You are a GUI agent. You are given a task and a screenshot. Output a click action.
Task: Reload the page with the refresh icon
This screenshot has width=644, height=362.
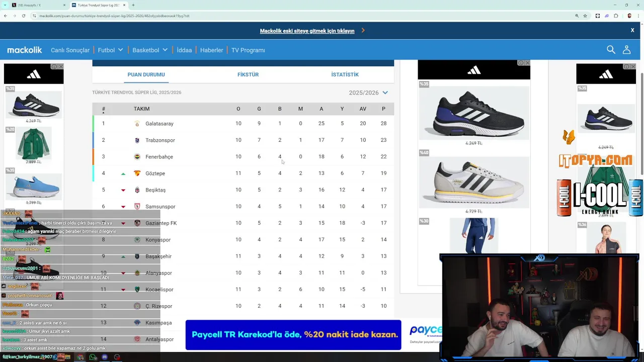pos(23,16)
